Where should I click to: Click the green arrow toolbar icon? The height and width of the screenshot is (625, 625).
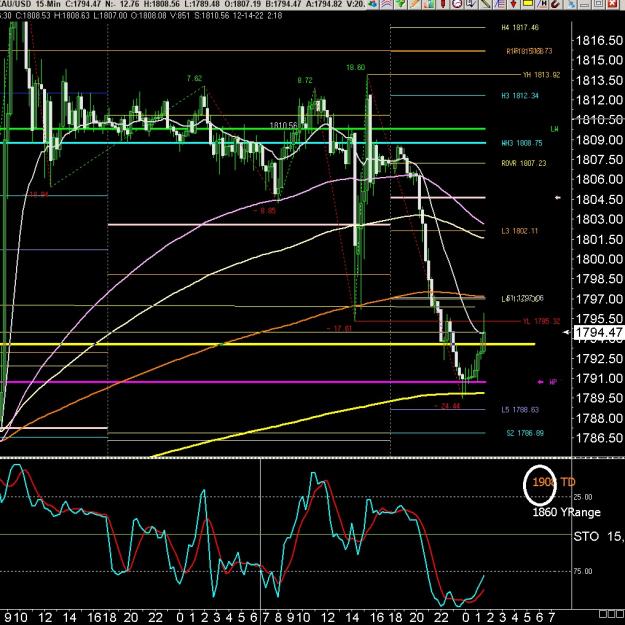click(401, 4)
